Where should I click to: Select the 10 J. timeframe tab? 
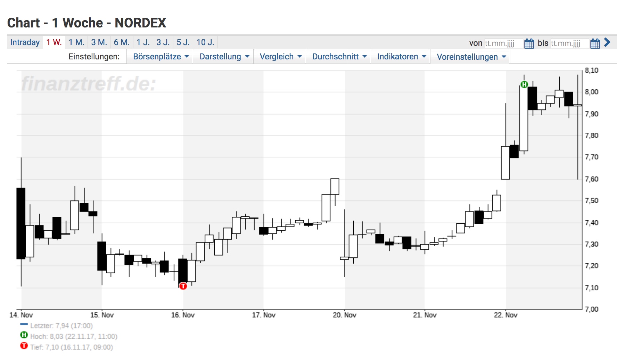pos(205,42)
